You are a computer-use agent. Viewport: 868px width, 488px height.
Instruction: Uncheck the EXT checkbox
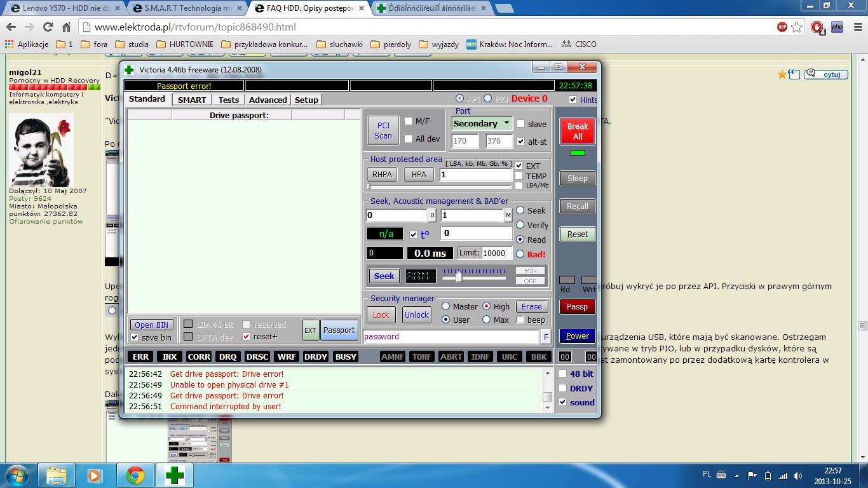click(x=519, y=166)
